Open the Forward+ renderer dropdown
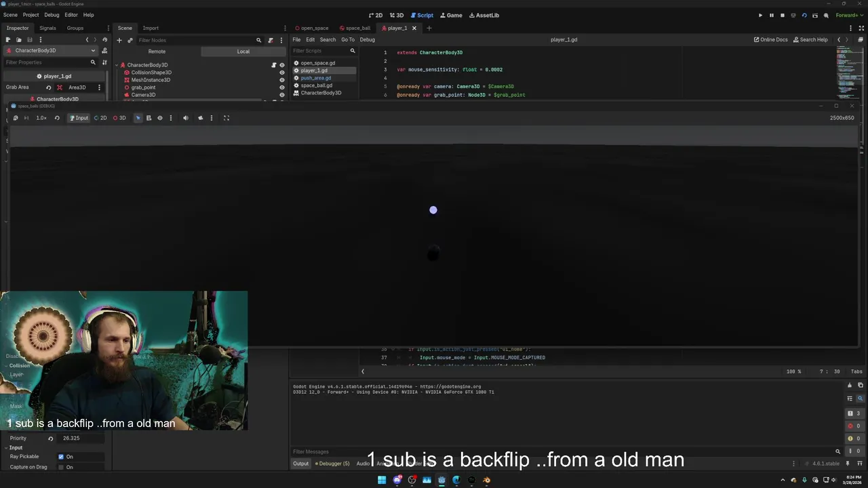 pyautogui.click(x=848, y=15)
